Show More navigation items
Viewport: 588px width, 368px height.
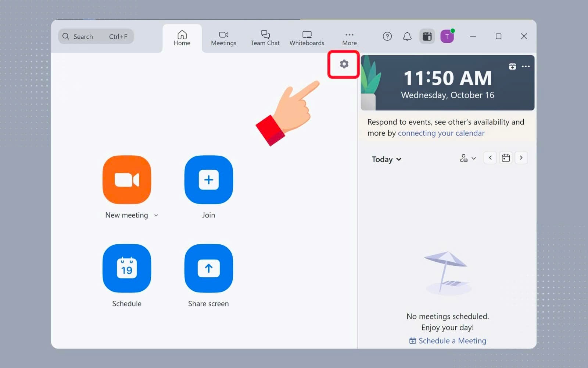(349, 38)
